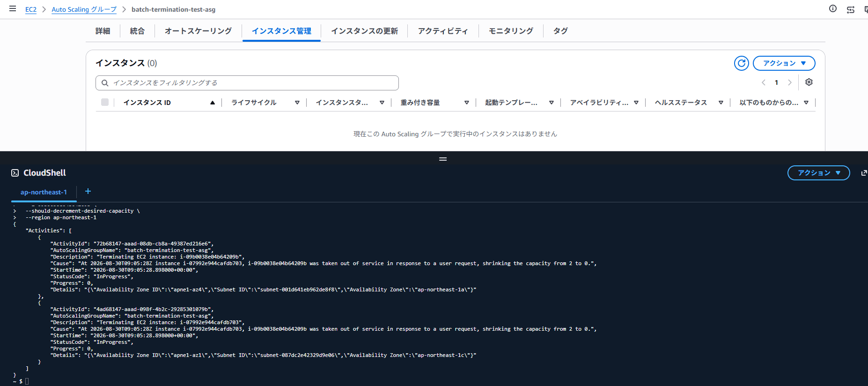
Task: Switch to the タグ tab
Action: click(x=560, y=31)
